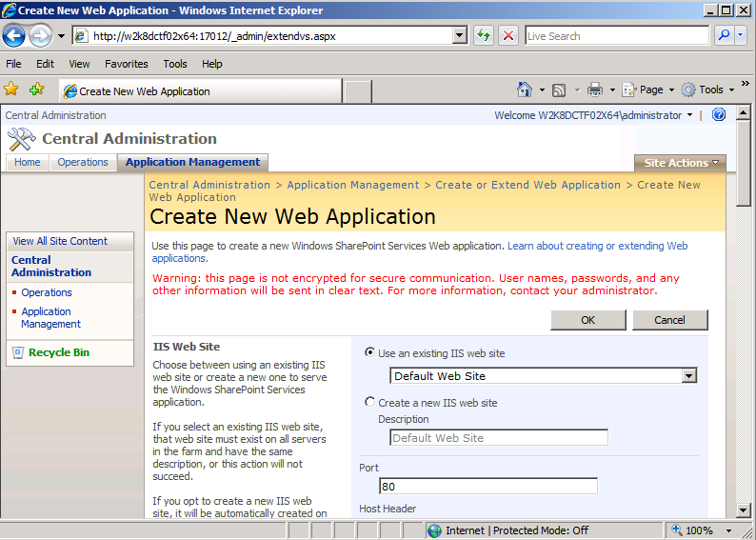756x540 pixels.
Task: Click the Home page icon
Action: point(524,90)
